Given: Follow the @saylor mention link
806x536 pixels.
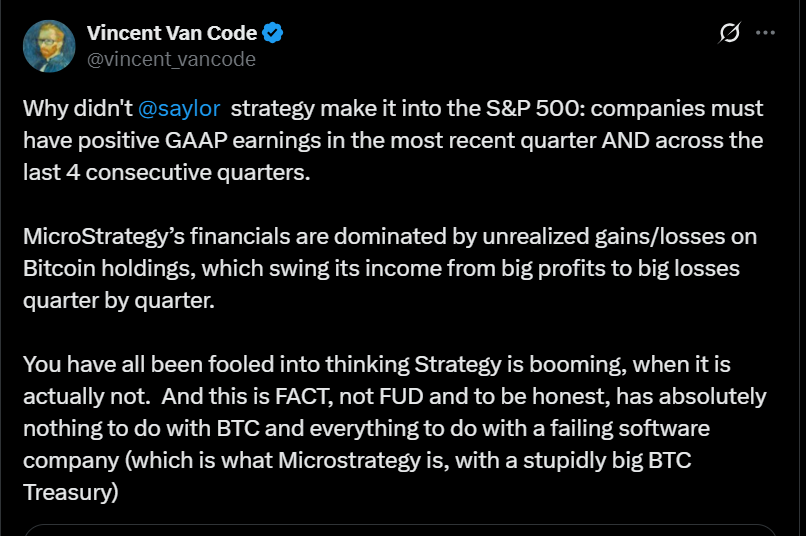Looking at the screenshot, I should tap(179, 108).
